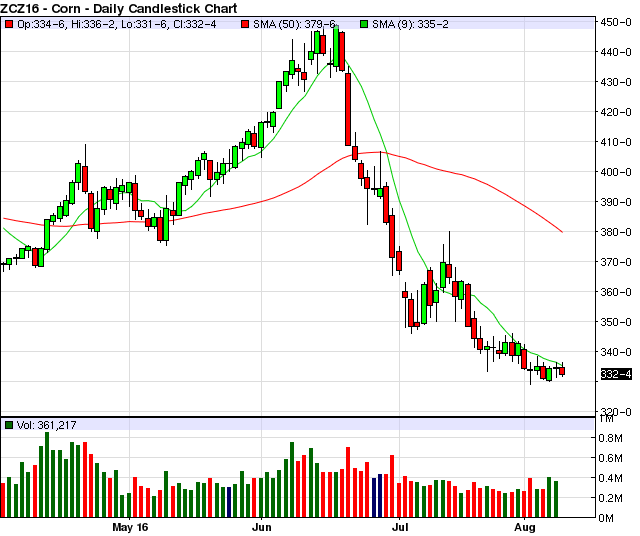This screenshot has width=640, height=536.
Task: Click the '350-0' price axis label
Action: 616,322
